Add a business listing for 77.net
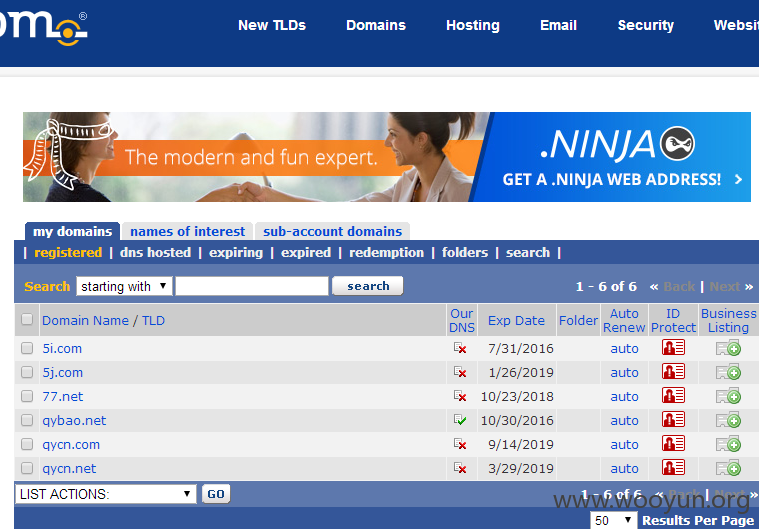Image resolution: width=759 pixels, height=529 pixels. pos(729,396)
